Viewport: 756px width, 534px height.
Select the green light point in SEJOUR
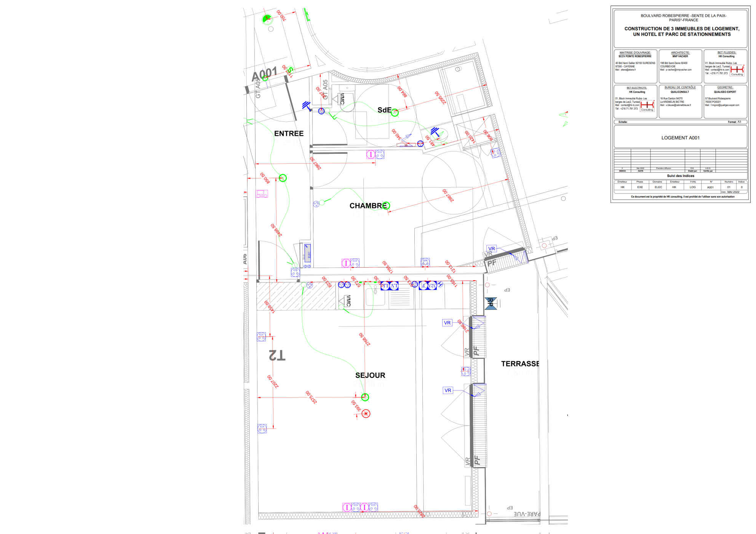[x=365, y=397]
